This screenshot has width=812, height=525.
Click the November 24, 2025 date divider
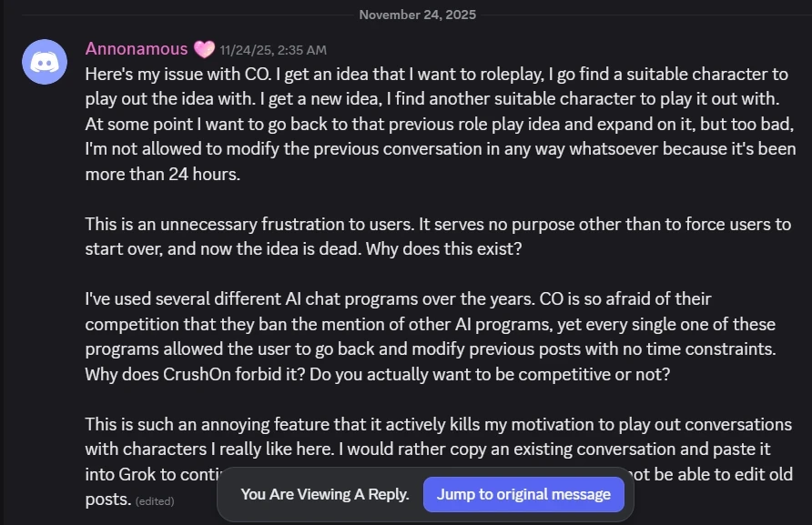pyautogui.click(x=417, y=15)
